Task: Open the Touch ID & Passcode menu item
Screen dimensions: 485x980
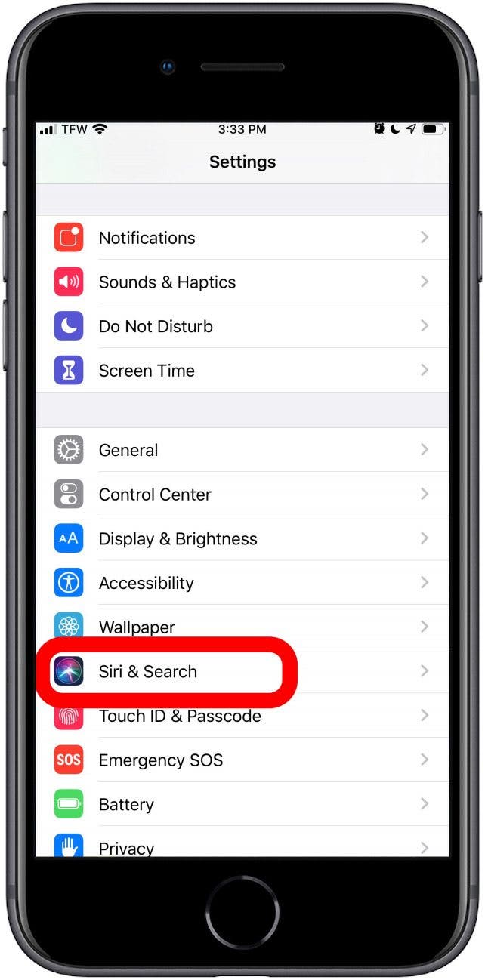Action: (242, 716)
